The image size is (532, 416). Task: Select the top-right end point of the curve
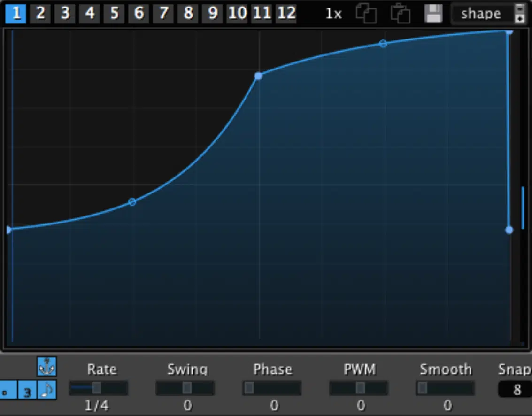(x=509, y=31)
